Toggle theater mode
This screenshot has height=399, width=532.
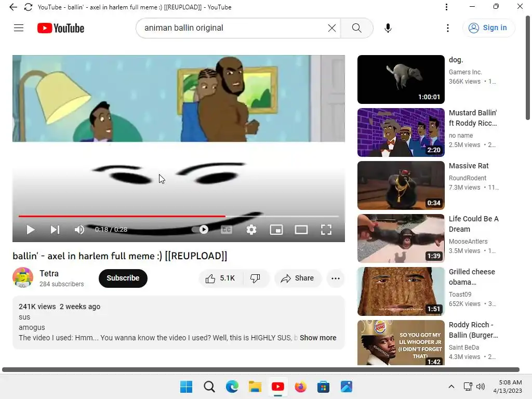coord(301,230)
